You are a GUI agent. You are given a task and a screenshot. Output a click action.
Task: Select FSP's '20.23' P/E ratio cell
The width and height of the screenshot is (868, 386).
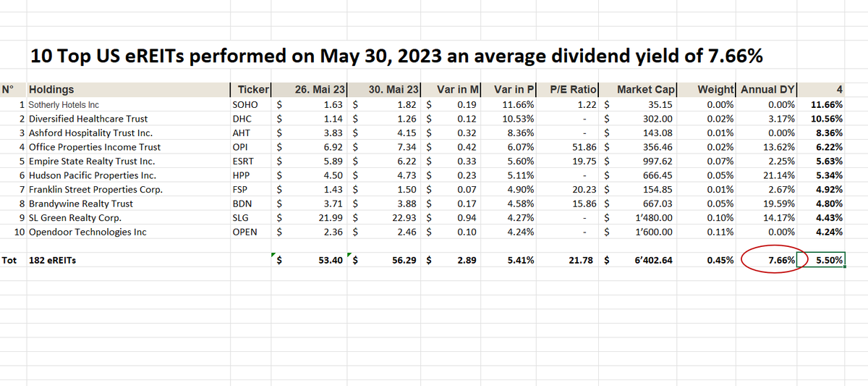569,189
